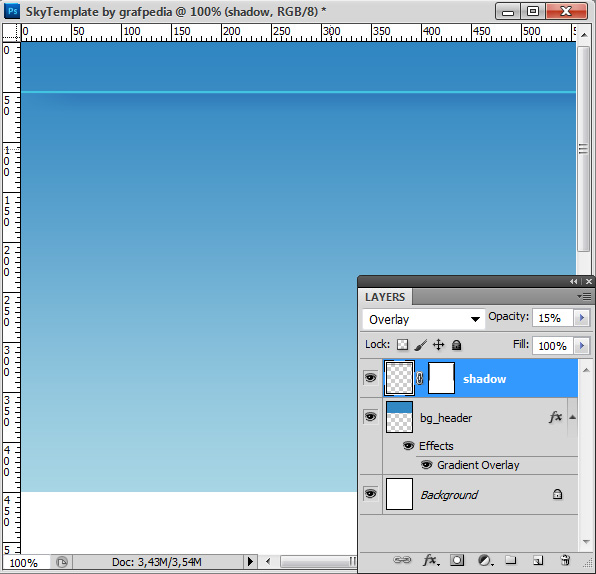Open the Add layer style fx menu
Image resolution: width=596 pixels, height=574 pixels.
pyautogui.click(x=430, y=560)
